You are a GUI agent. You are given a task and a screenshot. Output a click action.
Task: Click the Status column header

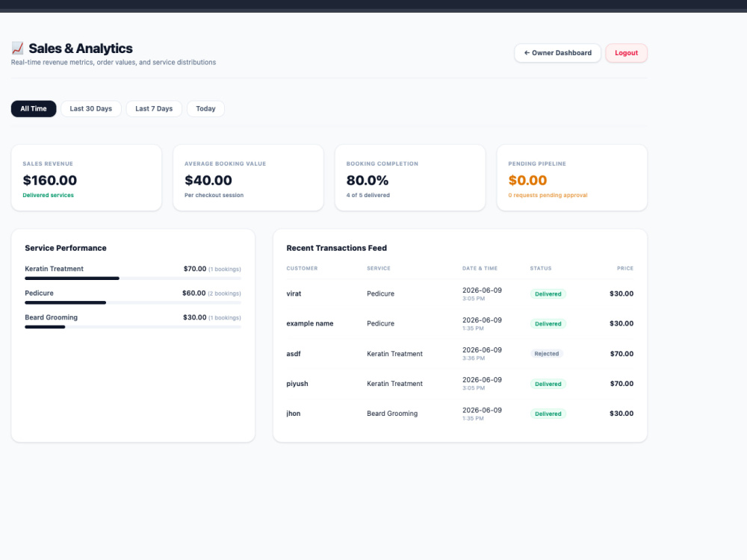[x=541, y=268]
